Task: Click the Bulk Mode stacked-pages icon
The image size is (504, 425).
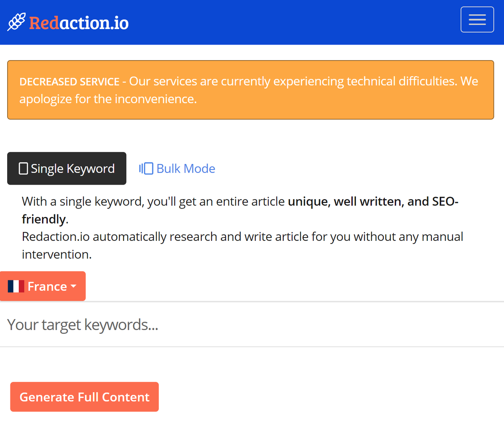Action: [x=146, y=169]
